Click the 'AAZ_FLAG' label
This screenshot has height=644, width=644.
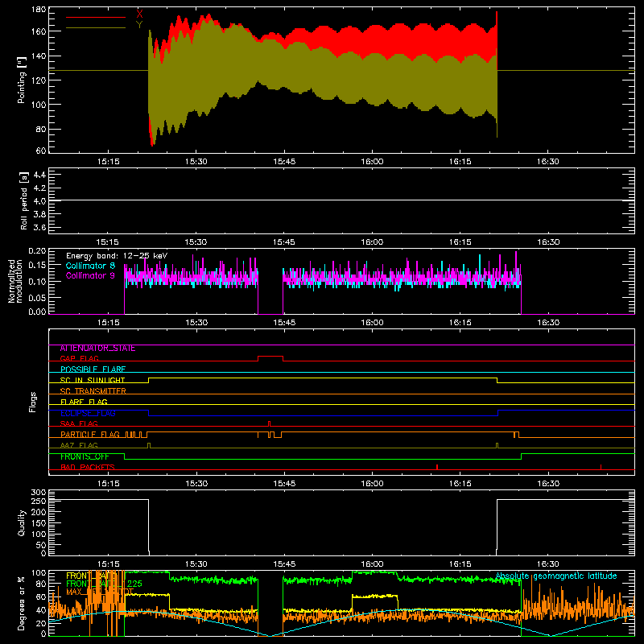click(x=79, y=445)
